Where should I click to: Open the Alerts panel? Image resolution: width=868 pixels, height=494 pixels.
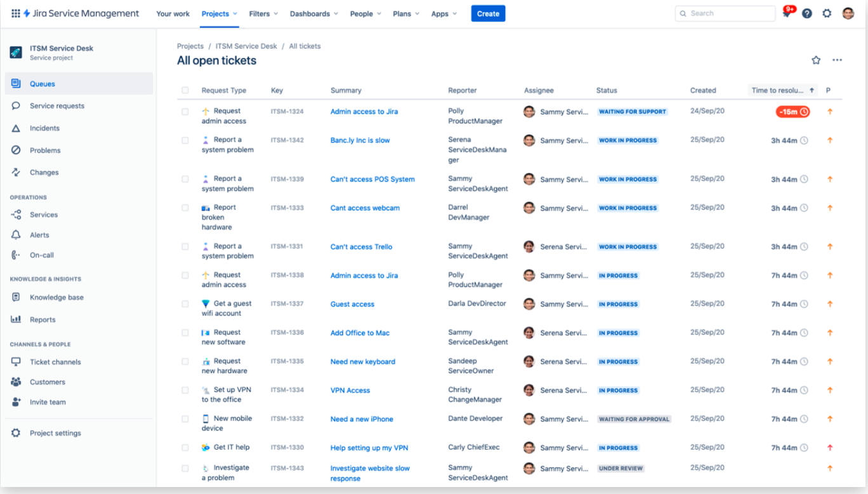pos(39,234)
